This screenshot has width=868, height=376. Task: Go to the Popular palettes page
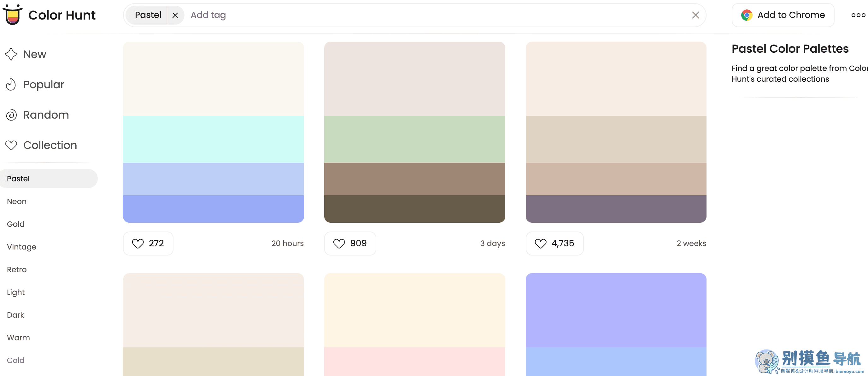point(44,85)
